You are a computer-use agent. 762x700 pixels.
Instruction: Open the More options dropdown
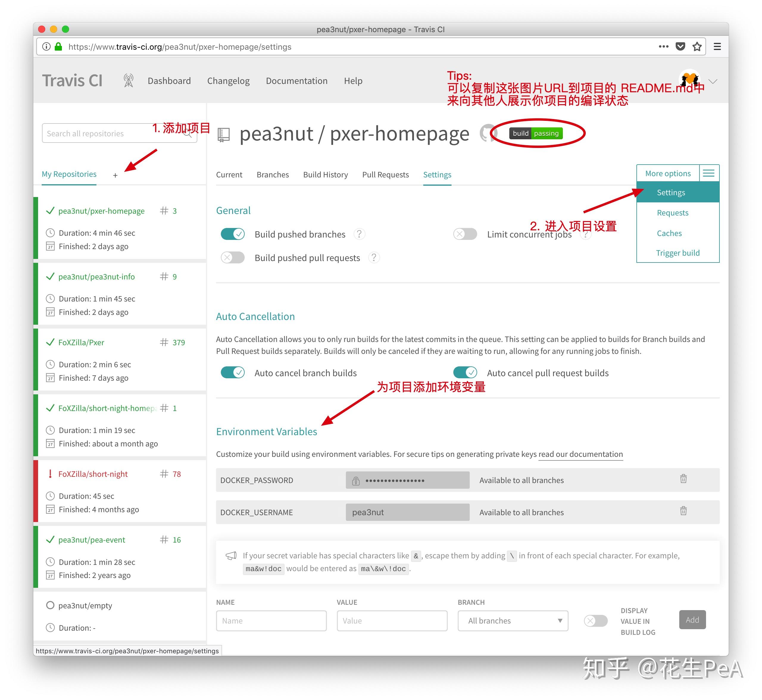click(668, 174)
